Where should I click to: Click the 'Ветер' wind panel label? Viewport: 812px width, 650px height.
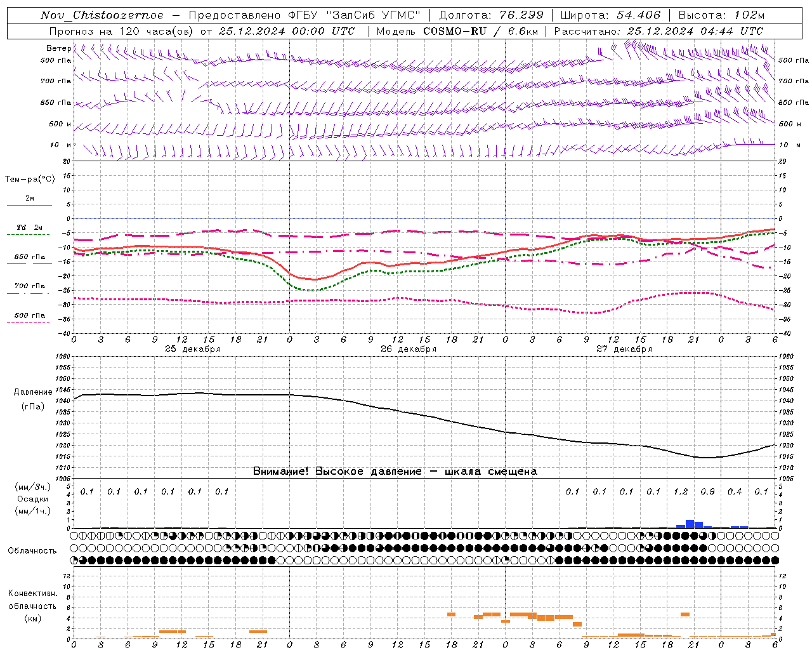click(59, 48)
